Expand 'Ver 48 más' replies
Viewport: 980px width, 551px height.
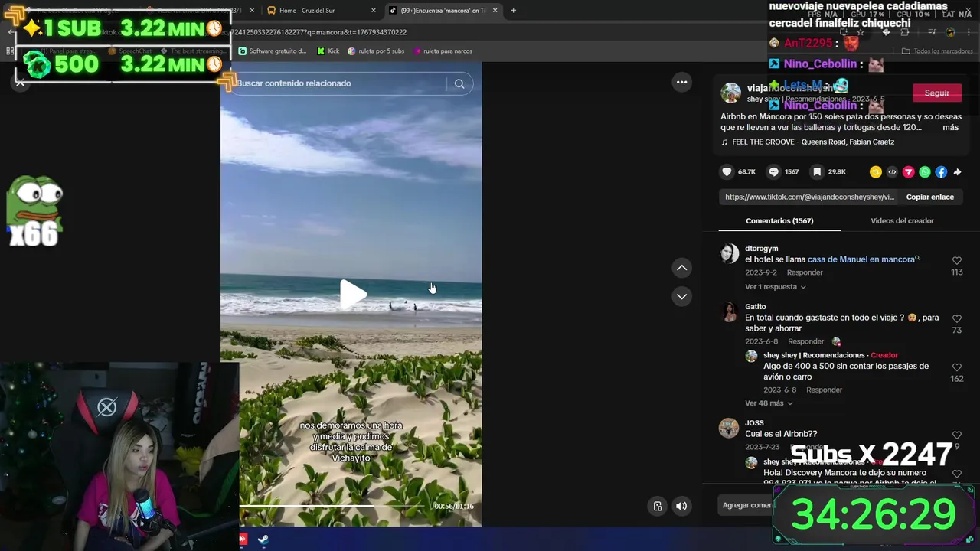tap(768, 403)
